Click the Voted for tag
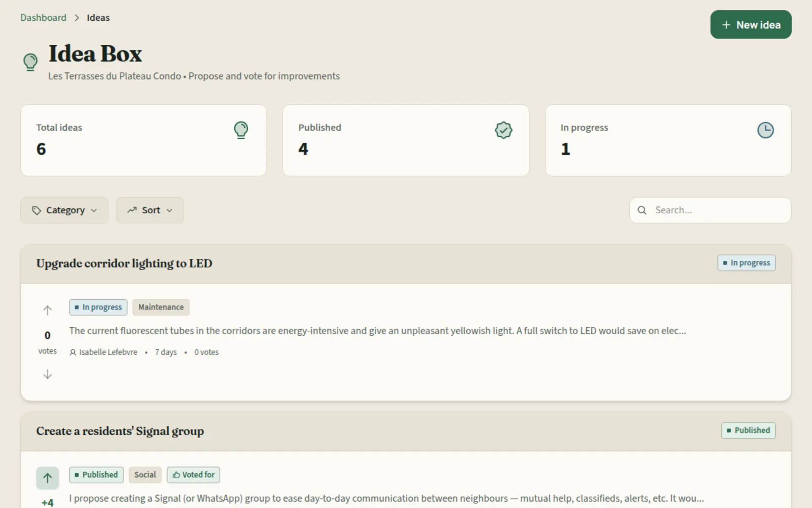The width and height of the screenshot is (812, 508). coord(193,475)
